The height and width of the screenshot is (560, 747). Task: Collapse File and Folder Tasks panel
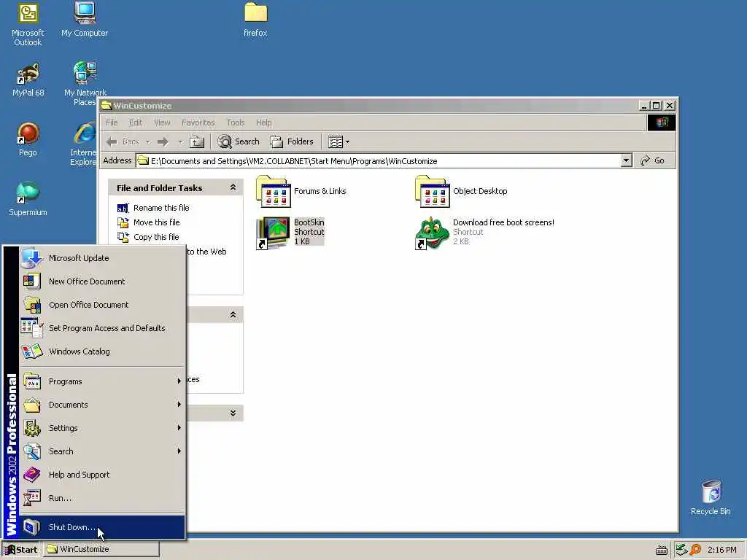pos(233,187)
